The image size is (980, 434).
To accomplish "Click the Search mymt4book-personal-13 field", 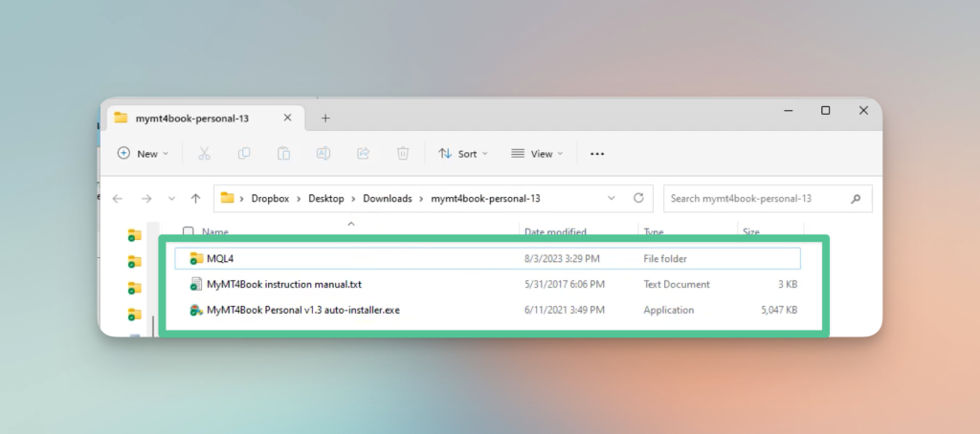I will [x=768, y=199].
